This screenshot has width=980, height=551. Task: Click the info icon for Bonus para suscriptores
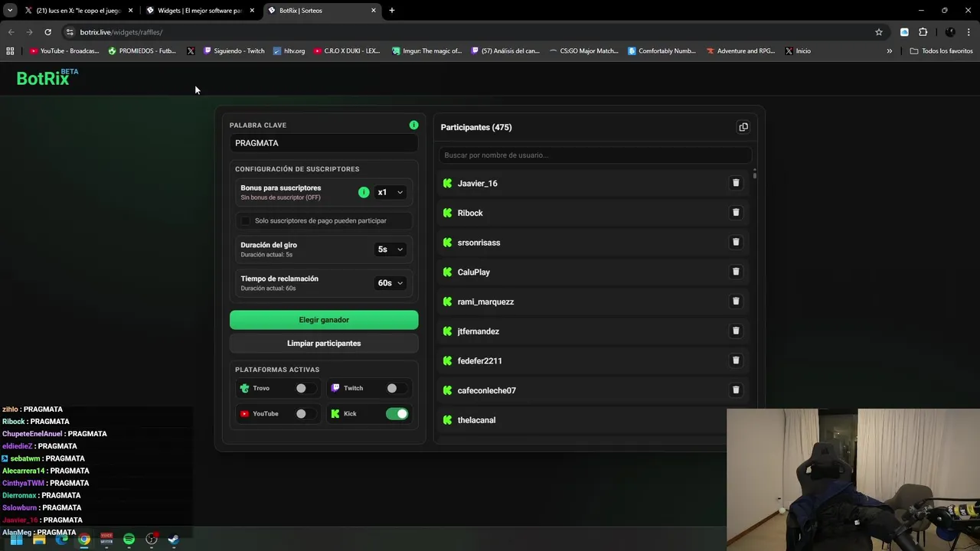(x=364, y=192)
